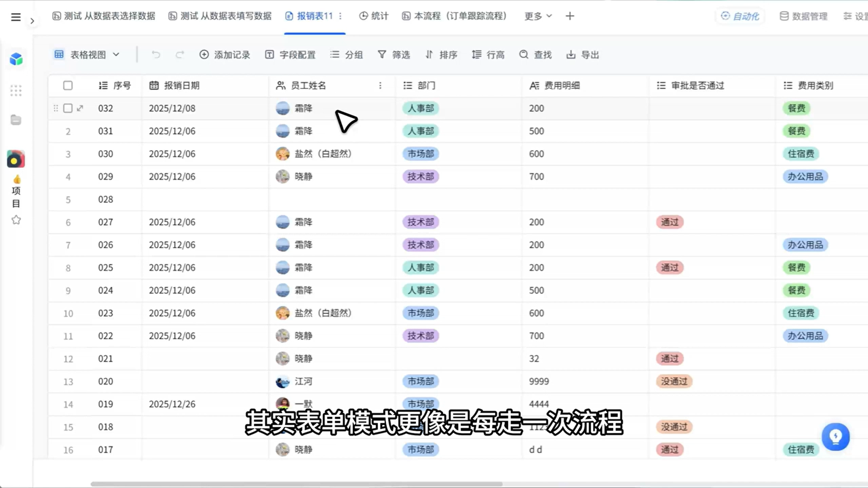This screenshot has height=488, width=868.
Task: Switch to 测试 从数据表填写数据 tab
Action: pos(220,16)
